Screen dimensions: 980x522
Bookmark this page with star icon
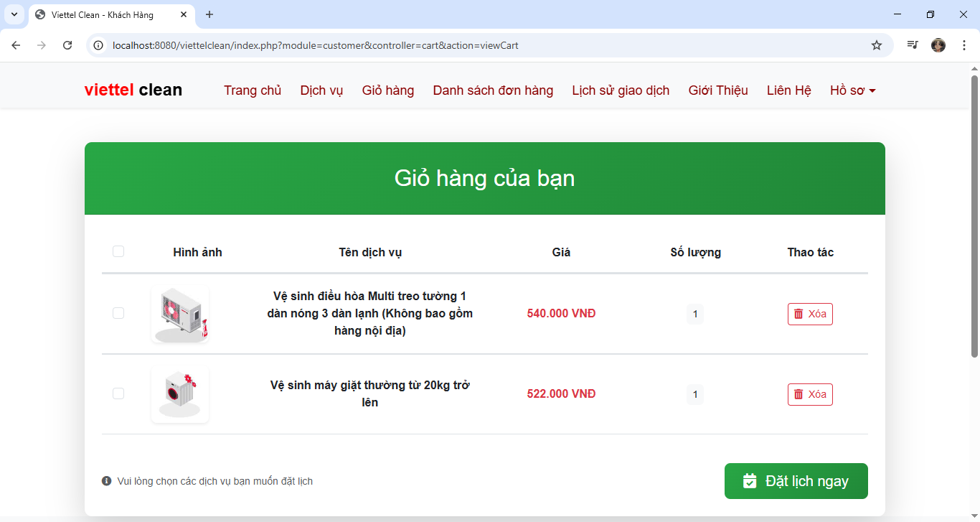(x=877, y=45)
